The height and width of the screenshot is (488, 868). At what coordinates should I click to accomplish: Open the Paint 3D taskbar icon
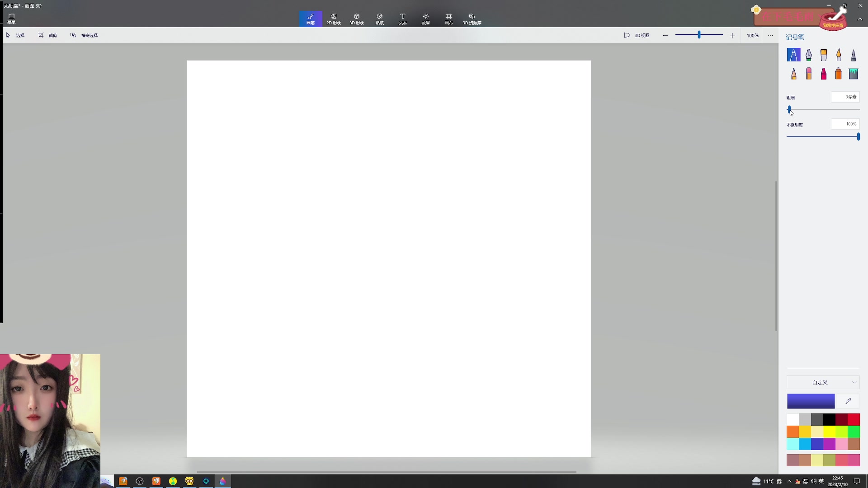click(222, 481)
